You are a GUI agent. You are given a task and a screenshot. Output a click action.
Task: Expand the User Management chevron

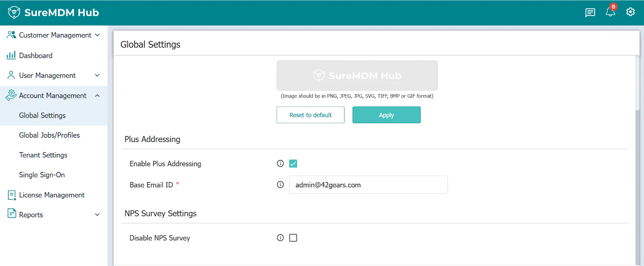(x=97, y=75)
